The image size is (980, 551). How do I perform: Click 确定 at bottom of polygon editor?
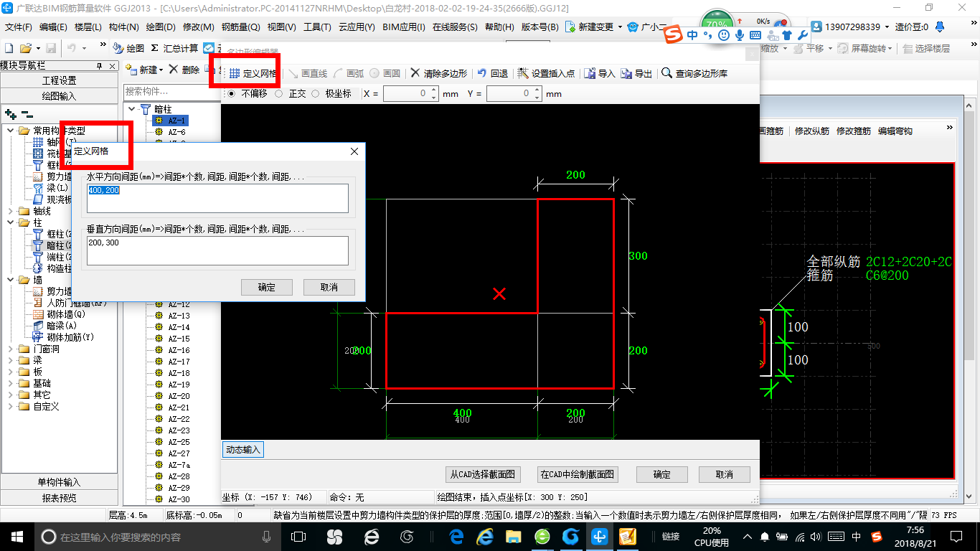pyautogui.click(x=662, y=474)
